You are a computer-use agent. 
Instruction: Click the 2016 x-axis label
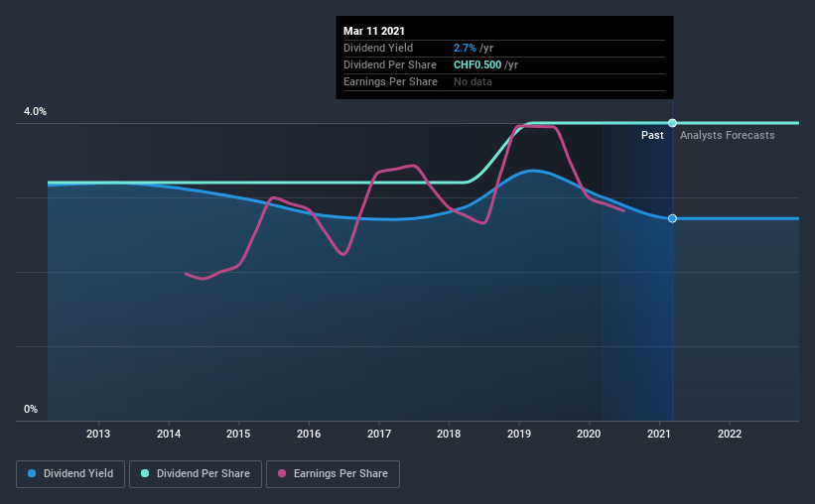pos(309,434)
